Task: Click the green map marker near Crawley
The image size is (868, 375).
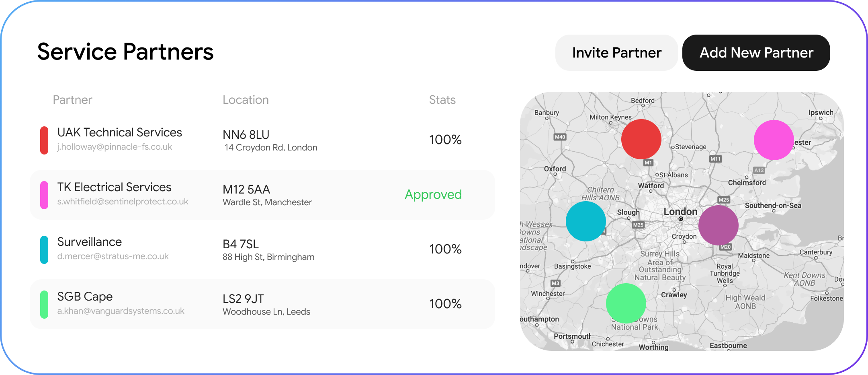Action: pyautogui.click(x=626, y=303)
